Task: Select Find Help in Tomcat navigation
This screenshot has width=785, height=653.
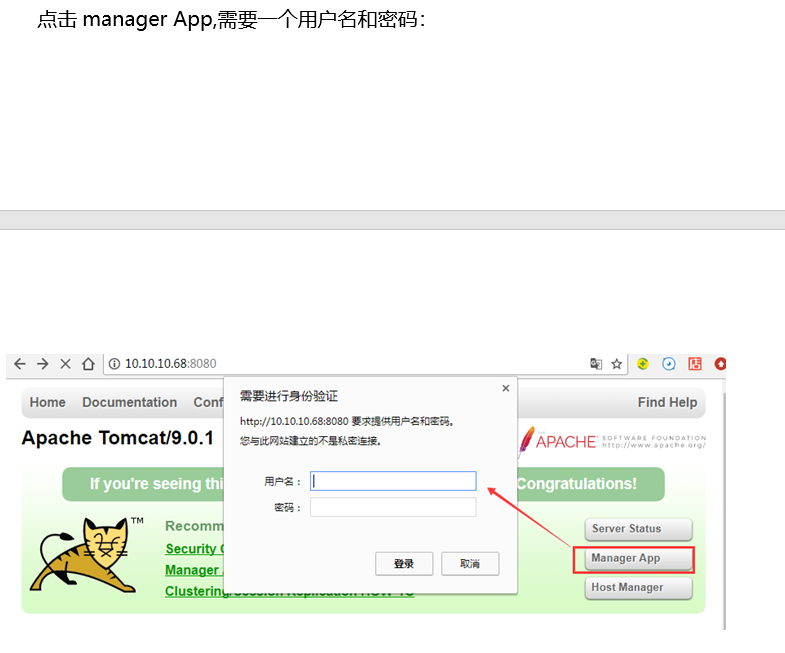Action: (x=667, y=402)
